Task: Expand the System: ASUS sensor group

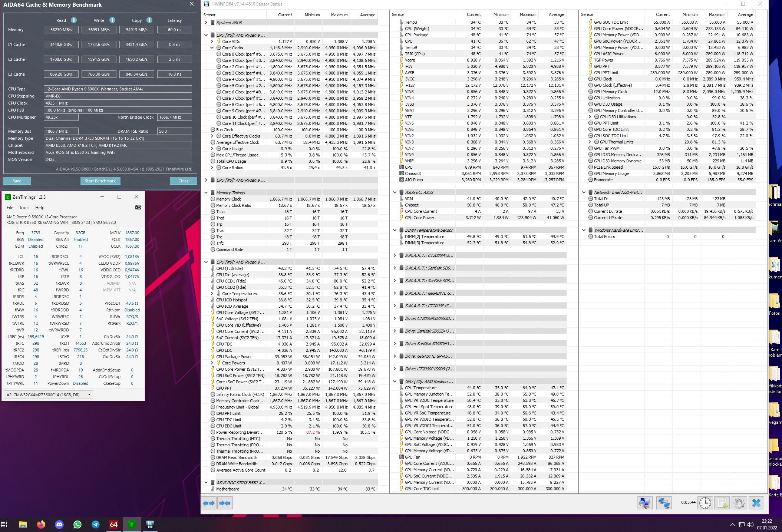Action: 206,23
